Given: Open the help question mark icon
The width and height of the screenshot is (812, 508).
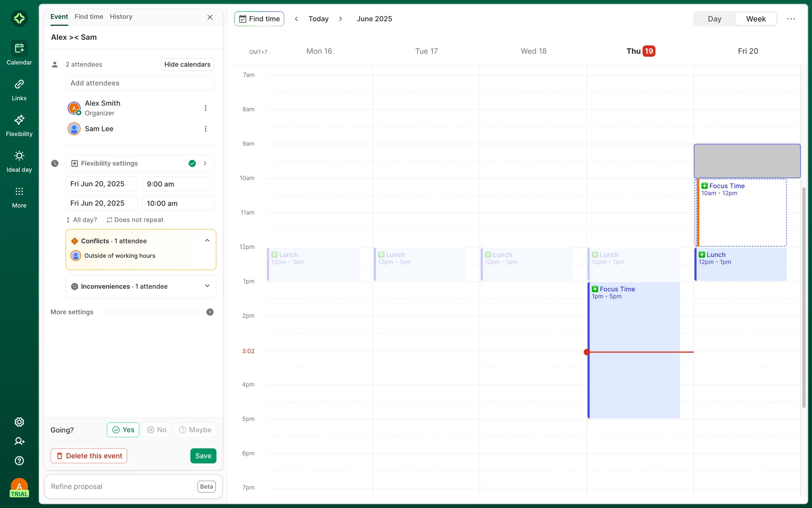Looking at the screenshot, I should (x=19, y=461).
